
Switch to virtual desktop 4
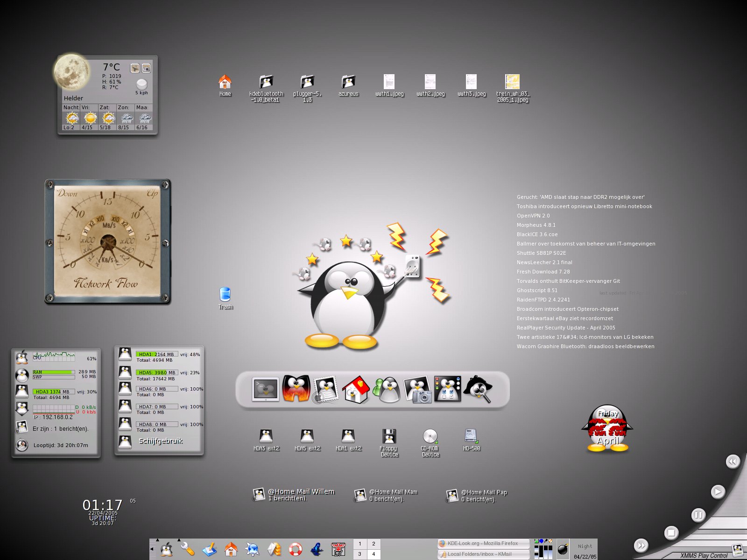(x=373, y=554)
